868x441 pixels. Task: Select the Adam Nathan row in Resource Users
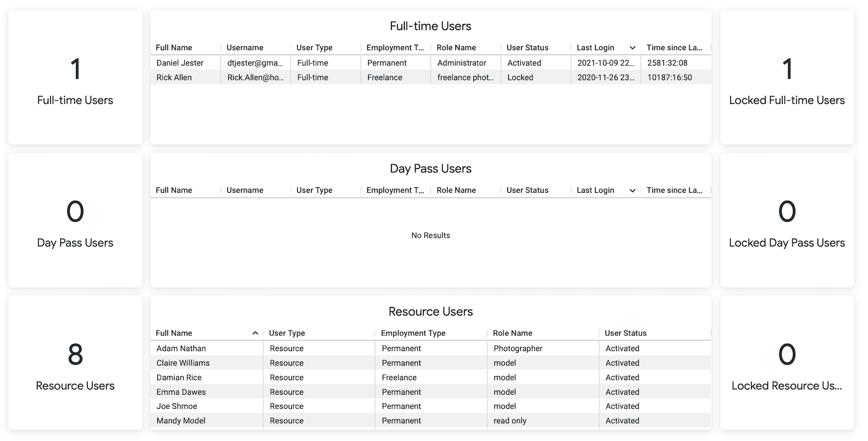pos(431,348)
